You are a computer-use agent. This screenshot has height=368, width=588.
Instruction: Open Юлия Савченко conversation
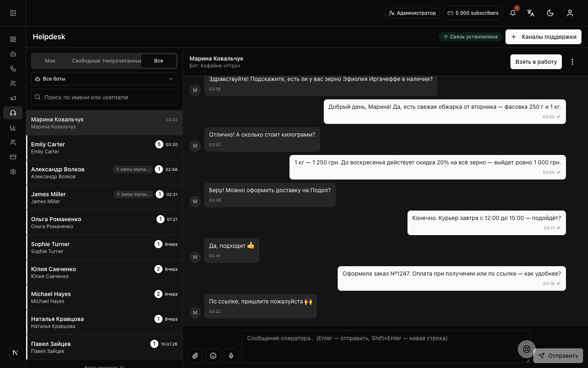pyautogui.click(x=104, y=272)
